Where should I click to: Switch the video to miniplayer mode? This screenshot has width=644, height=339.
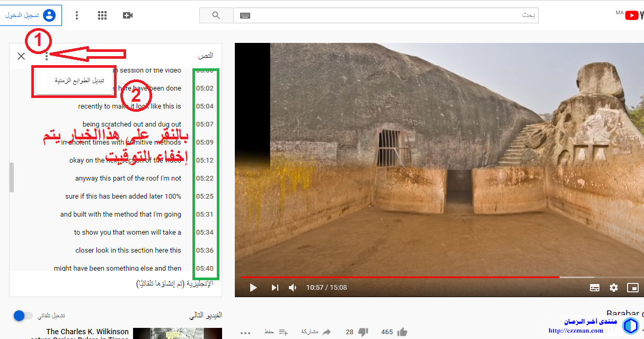pos(632,288)
